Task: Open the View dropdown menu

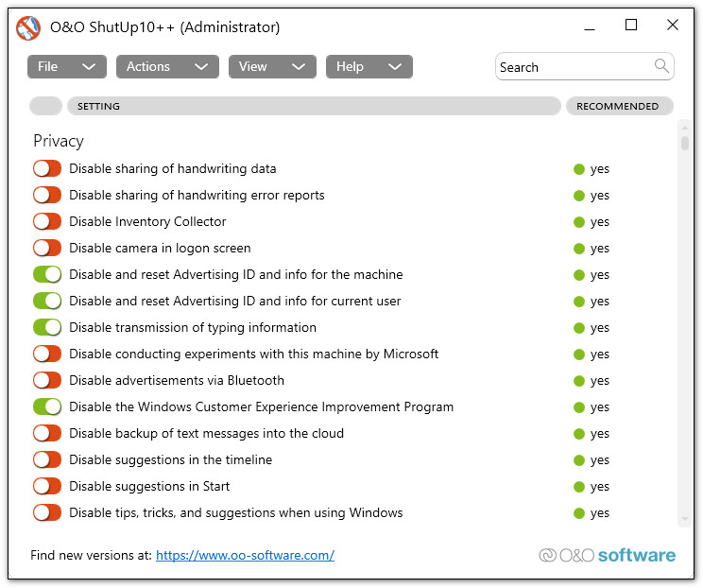Action: (x=271, y=66)
